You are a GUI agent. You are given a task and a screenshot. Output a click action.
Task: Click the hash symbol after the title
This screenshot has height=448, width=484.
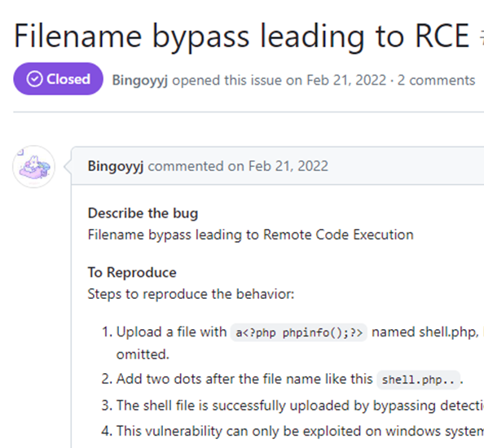pyautogui.click(x=482, y=37)
